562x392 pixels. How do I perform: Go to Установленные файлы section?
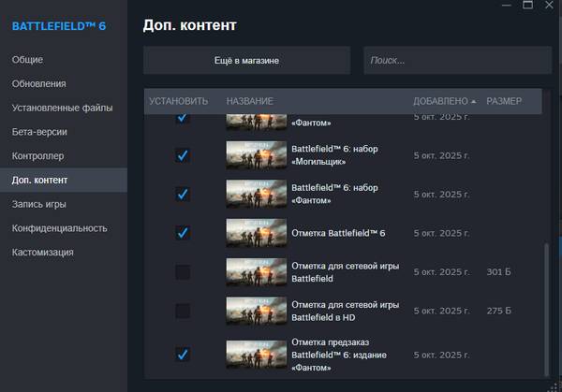[x=62, y=108]
